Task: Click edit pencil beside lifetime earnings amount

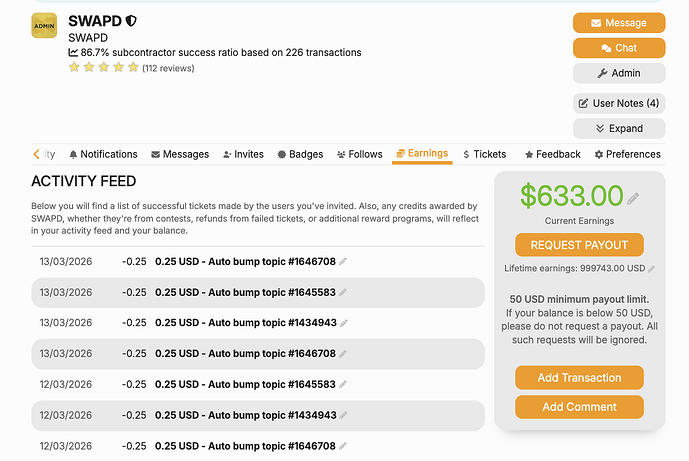Action: point(652,268)
